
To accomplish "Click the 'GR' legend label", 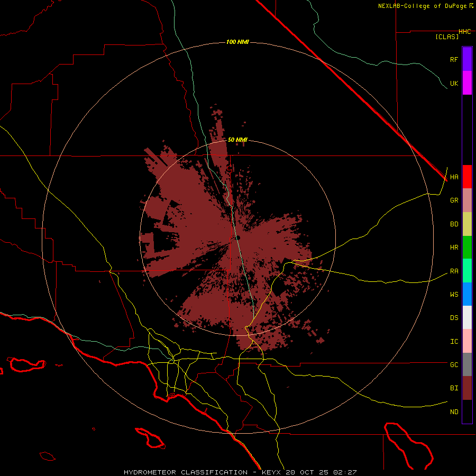I will [x=454, y=200].
